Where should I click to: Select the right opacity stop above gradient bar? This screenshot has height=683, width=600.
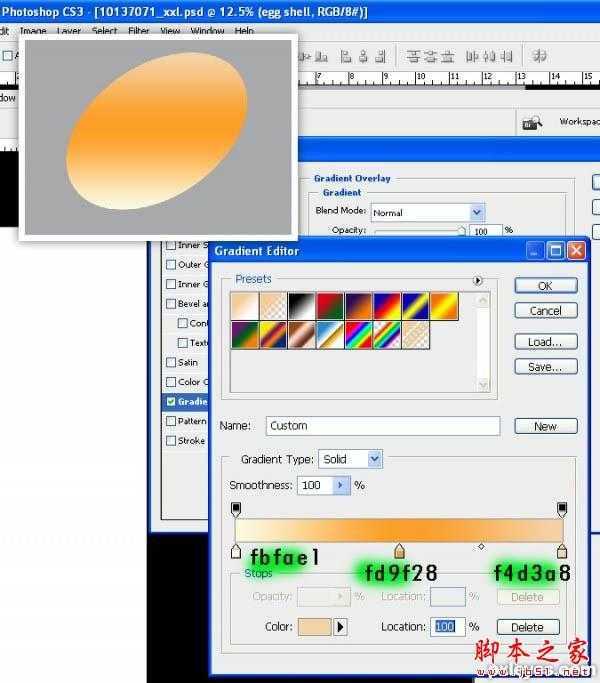(562, 509)
